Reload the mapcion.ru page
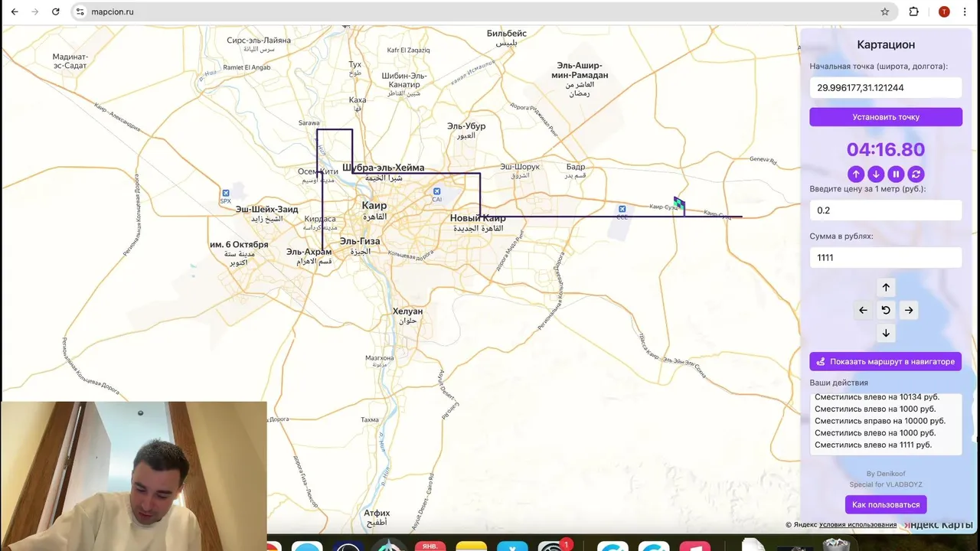Screen dimensions: 980x551 [55, 11]
